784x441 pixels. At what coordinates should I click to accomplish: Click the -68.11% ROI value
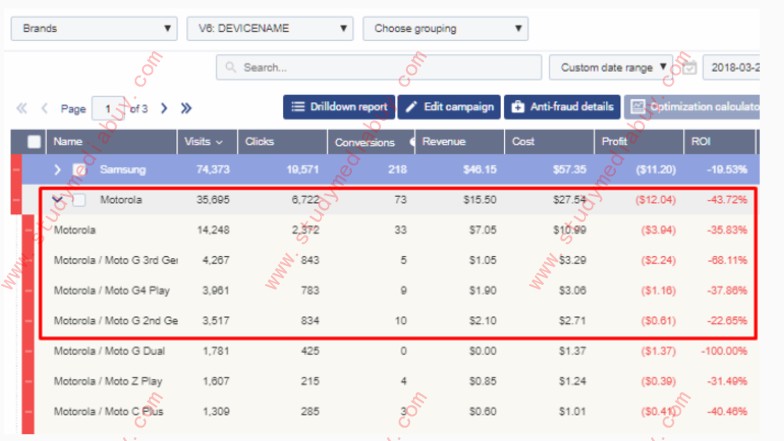click(x=727, y=260)
